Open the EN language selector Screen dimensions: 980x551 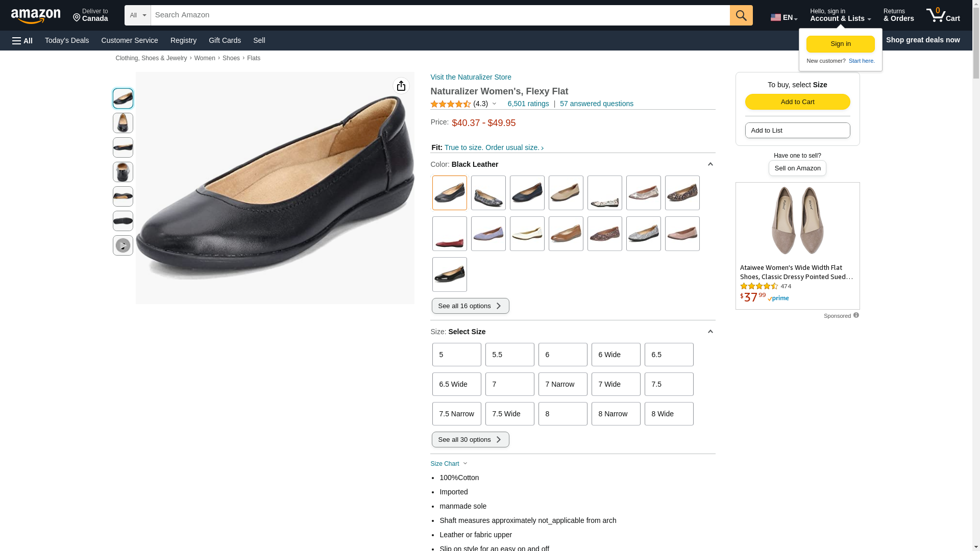(x=784, y=17)
